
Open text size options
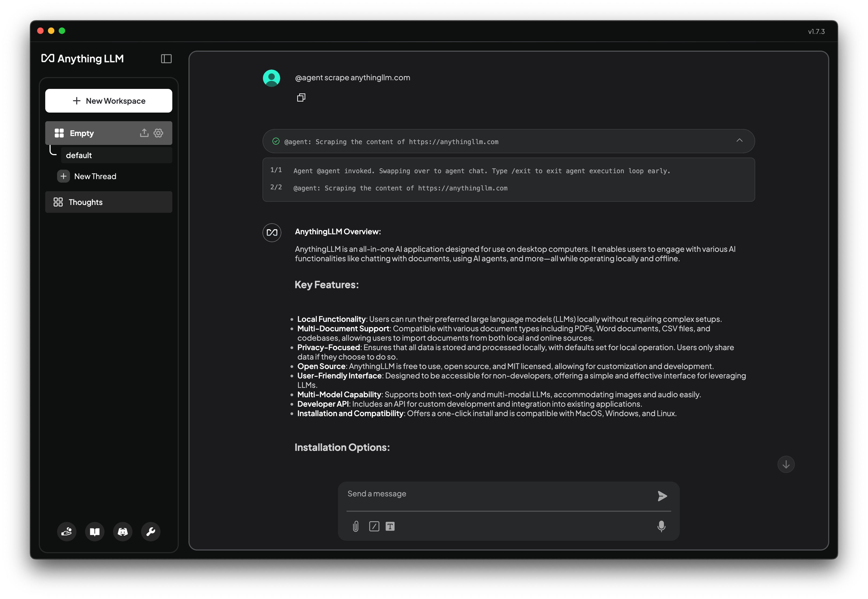(x=390, y=527)
